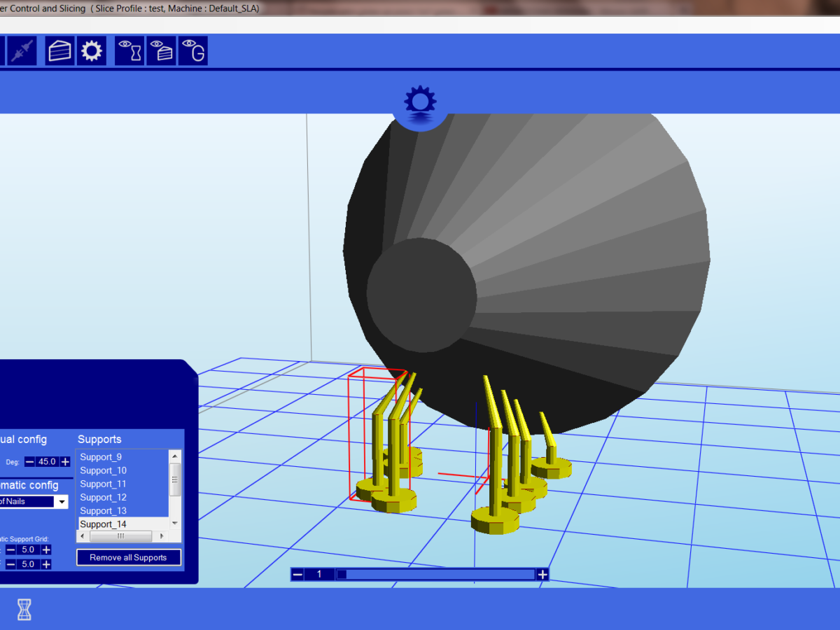Select Support_12 in the Supports list
Viewport: 840px width, 630px height.
103,498
